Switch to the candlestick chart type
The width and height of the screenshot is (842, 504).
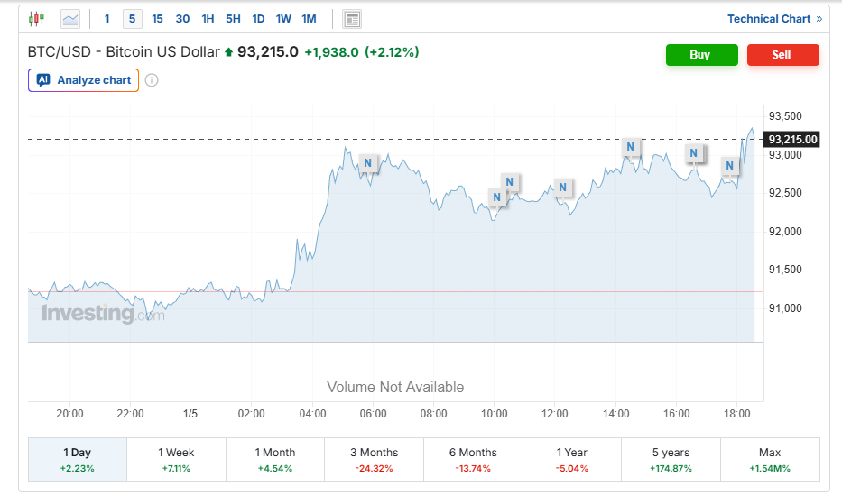click(x=36, y=19)
